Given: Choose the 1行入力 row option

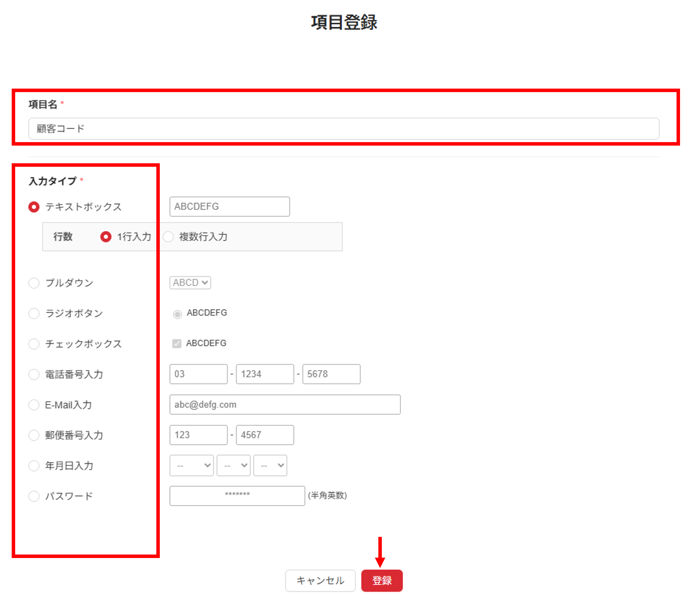Looking at the screenshot, I should (x=106, y=237).
